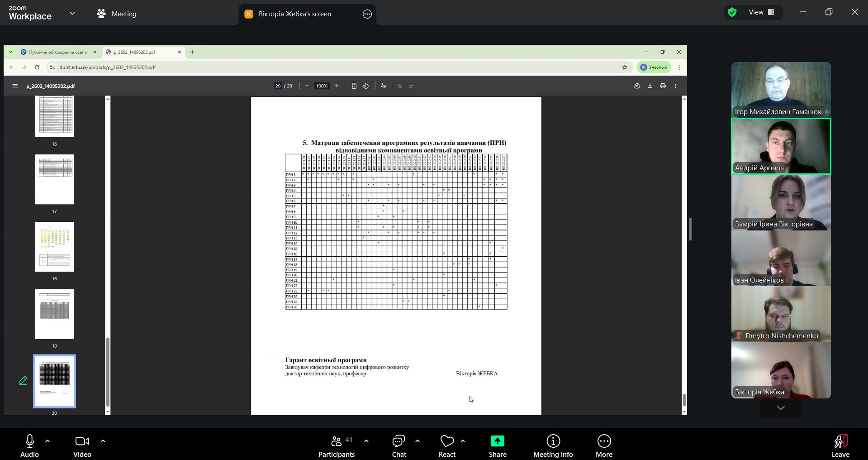
Task: Toggle camera with Video button
Action: click(82, 446)
